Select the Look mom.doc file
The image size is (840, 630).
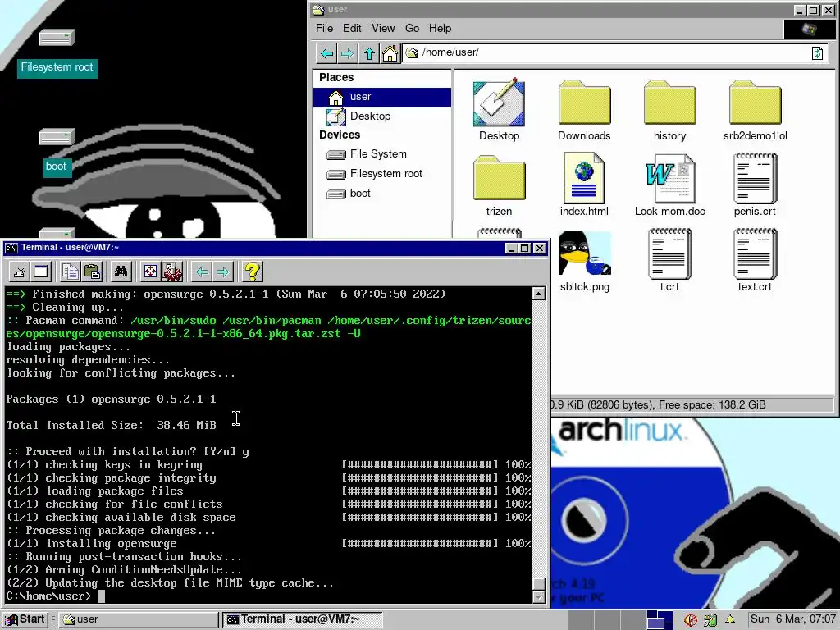[669, 185]
